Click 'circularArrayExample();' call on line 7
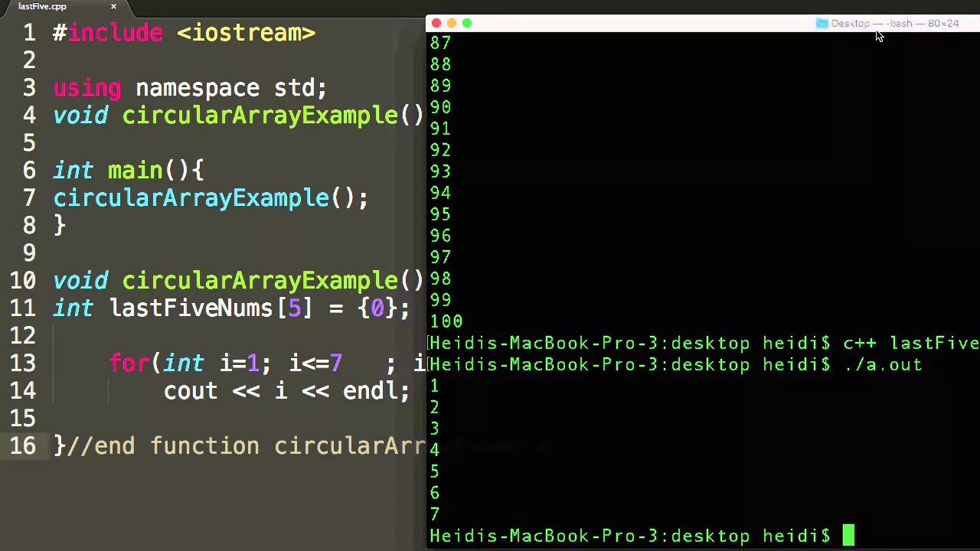Screen dimensions: 980x551 (x=211, y=198)
